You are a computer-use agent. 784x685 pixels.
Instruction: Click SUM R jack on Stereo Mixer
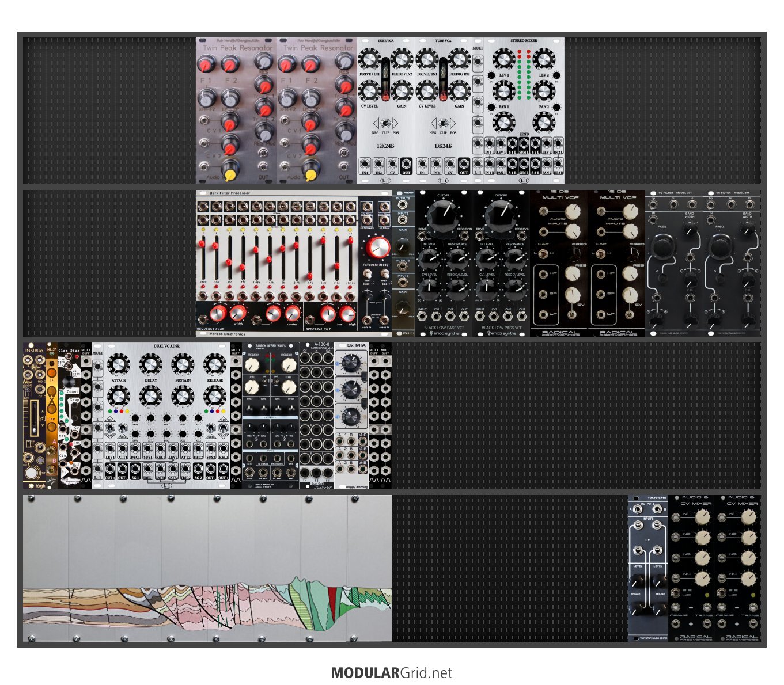[x=524, y=164]
